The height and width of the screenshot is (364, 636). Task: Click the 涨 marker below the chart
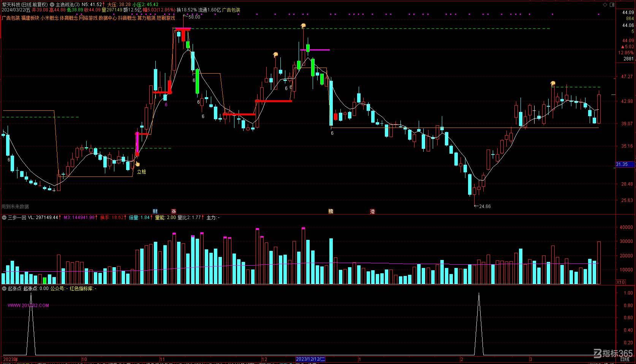pos(174,211)
